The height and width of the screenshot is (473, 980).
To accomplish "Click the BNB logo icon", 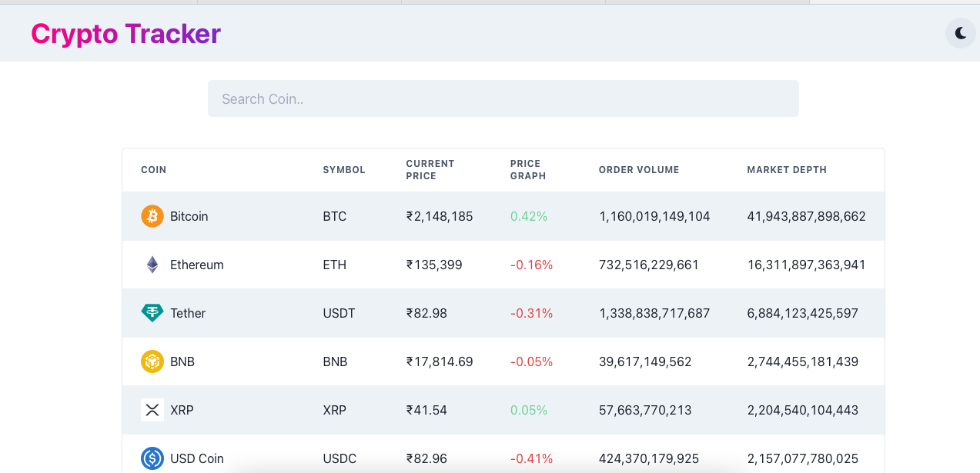I will [x=152, y=361].
